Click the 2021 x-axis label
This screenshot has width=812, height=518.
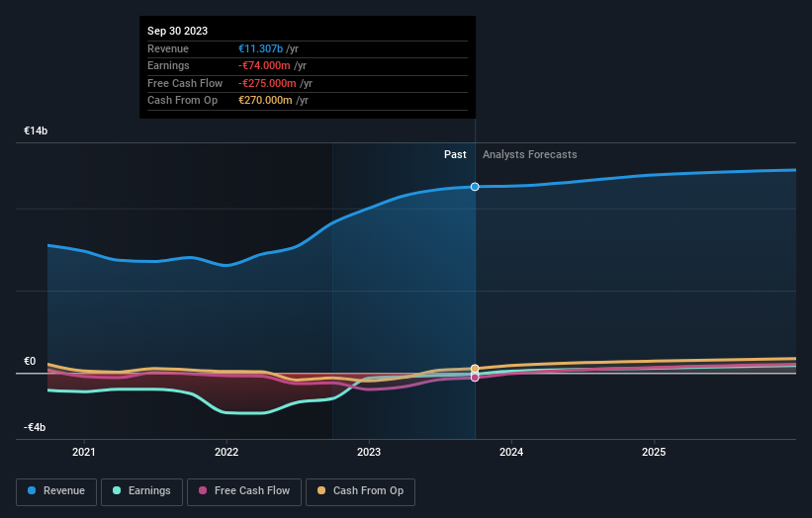pyautogui.click(x=84, y=452)
